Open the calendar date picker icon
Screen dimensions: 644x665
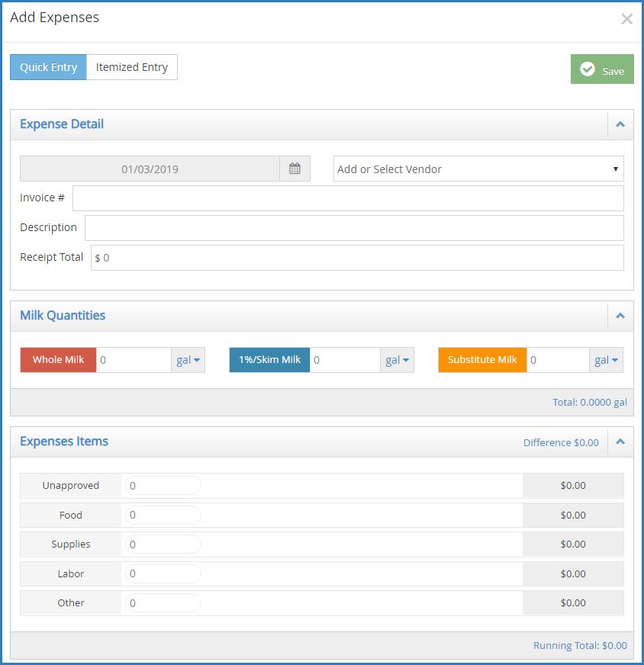tap(295, 169)
